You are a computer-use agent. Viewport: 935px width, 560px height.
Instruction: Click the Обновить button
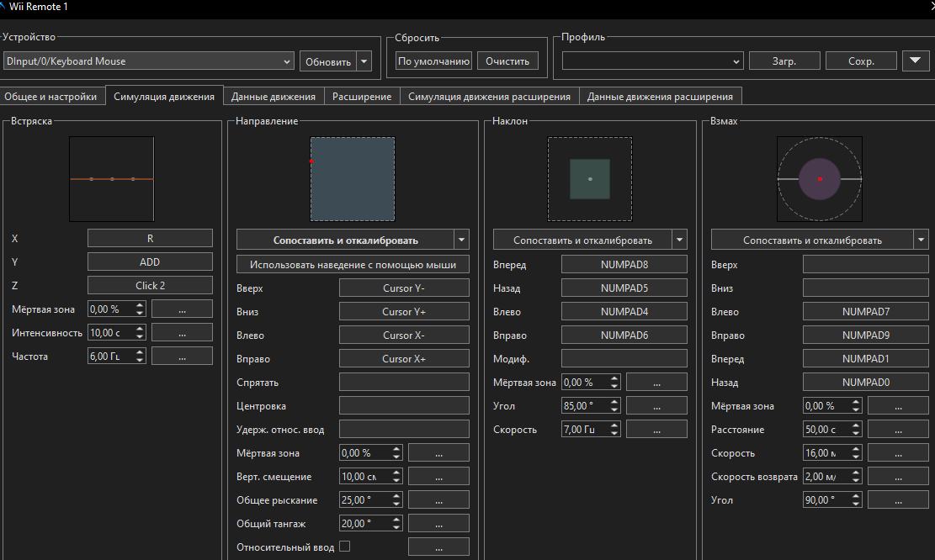(327, 61)
